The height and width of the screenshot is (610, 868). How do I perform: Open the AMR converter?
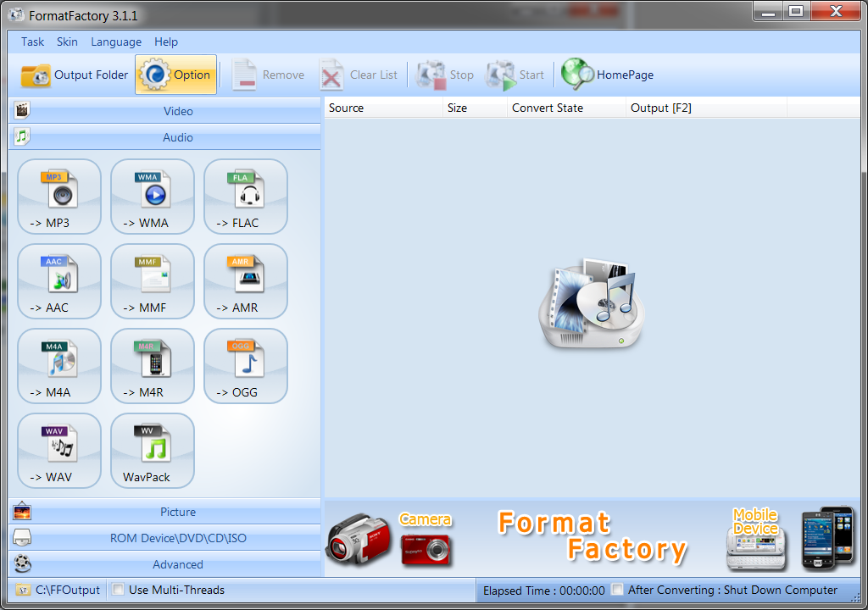[245, 281]
